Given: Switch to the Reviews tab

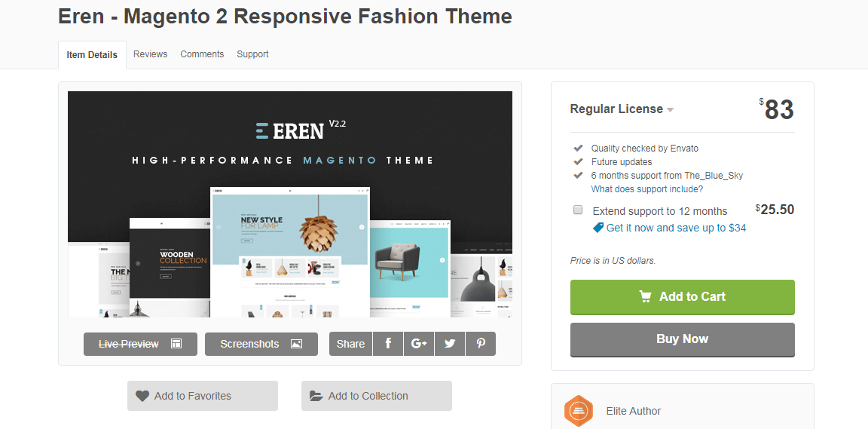Looking at the screenshot, I should pyautogui.click(x=150, y=54).
